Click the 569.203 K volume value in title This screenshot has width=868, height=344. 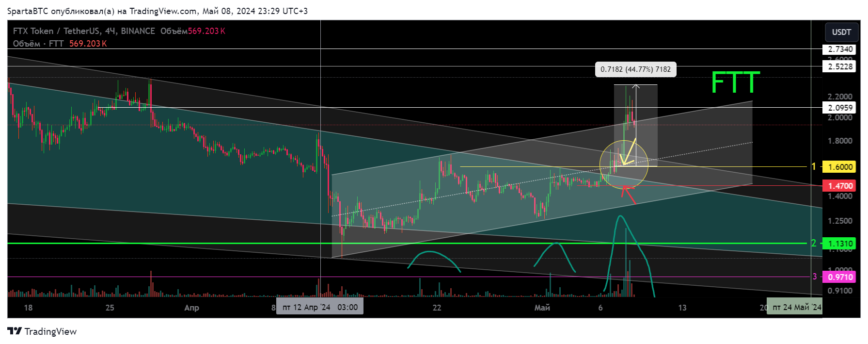coord(206,31)
